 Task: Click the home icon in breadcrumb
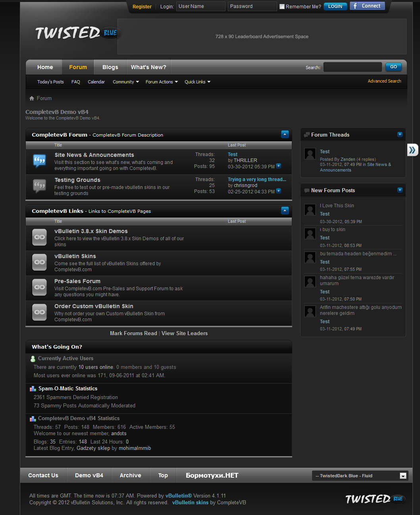tap(32, 98)
